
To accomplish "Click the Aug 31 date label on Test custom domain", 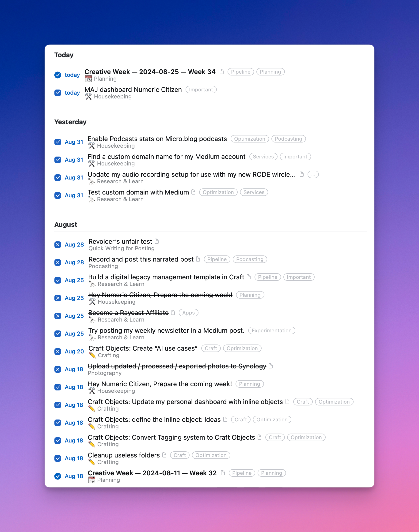I will (74, 195).
